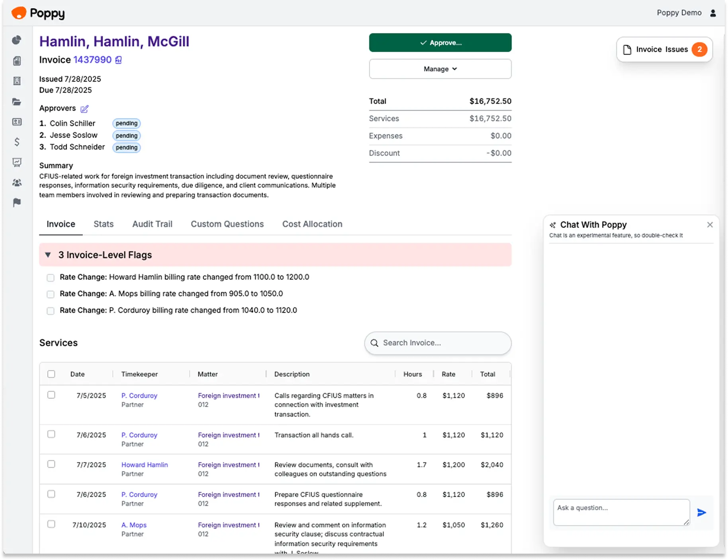This screenshot has height=560, width=728.
Task: Sort by the Timekeeper column header
Action: coord(139,374)
